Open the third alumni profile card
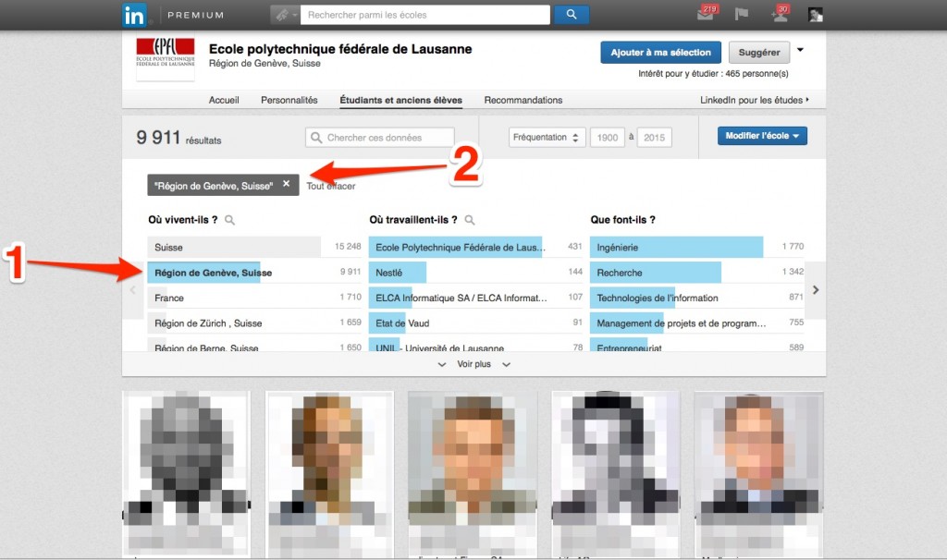 (x=473, y=474)
